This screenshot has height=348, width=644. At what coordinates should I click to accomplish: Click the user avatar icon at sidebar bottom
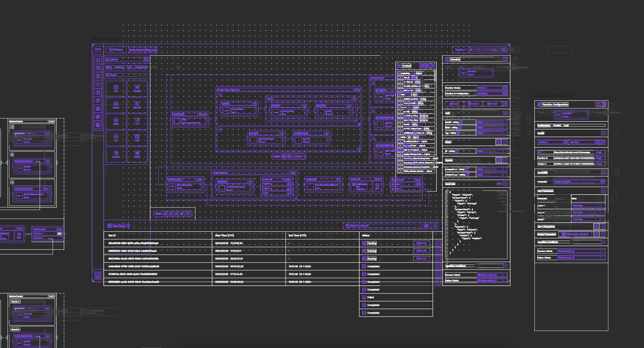pyautogui.click(x=98, y=276)
